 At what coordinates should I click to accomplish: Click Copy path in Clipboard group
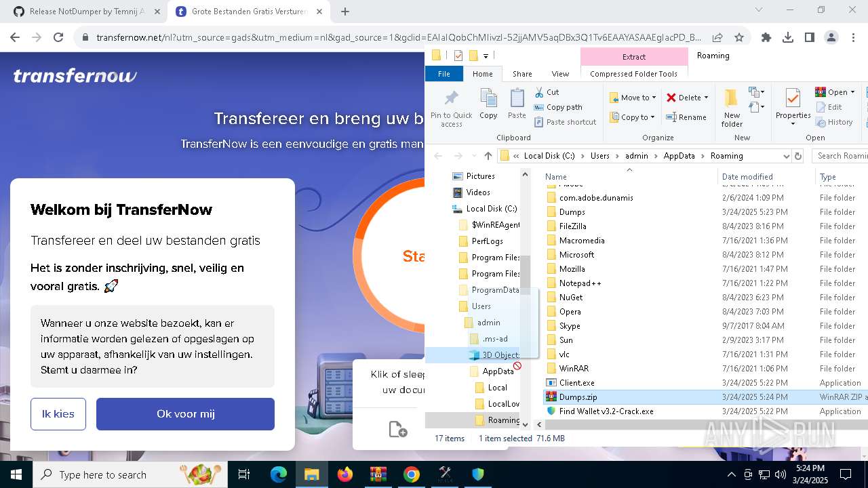pos(558,107)
